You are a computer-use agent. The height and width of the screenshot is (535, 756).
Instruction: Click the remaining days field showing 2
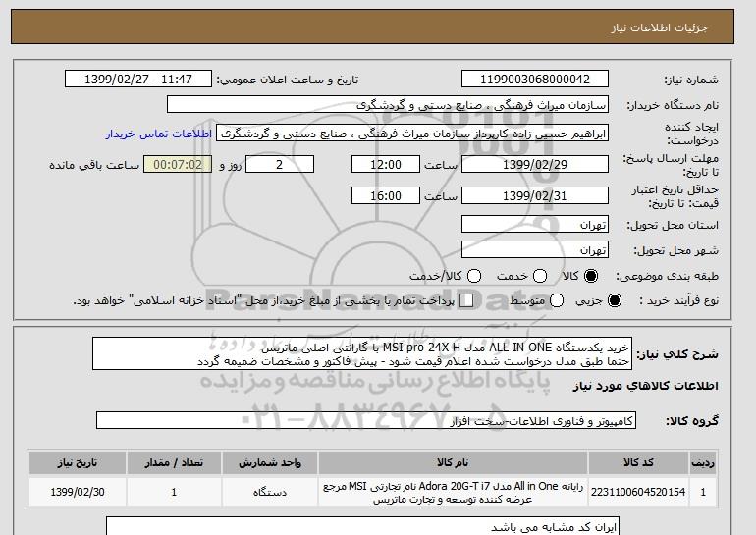pos(280,164)
